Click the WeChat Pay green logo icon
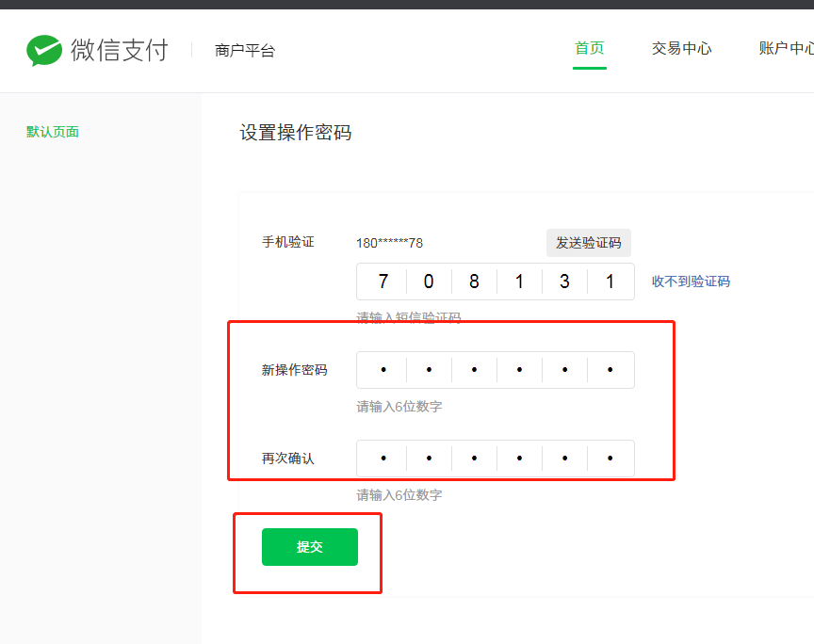 tap(44, 50)
